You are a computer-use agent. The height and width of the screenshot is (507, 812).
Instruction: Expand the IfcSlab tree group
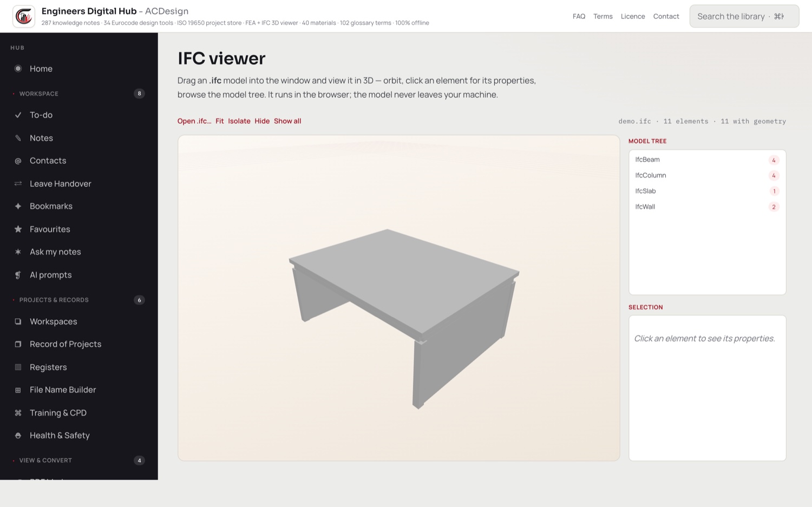pyautogui.click(x=707, y=191)
